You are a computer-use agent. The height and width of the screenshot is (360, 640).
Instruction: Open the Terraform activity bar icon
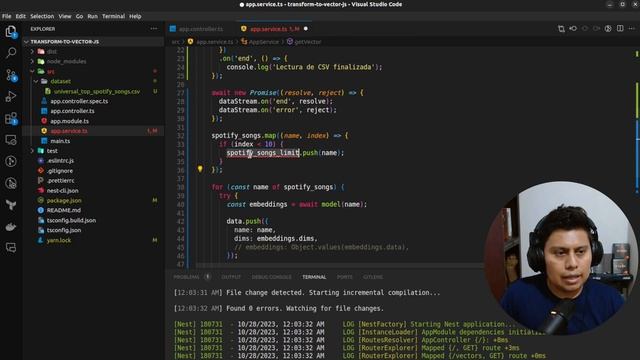(x=11, y=205)
